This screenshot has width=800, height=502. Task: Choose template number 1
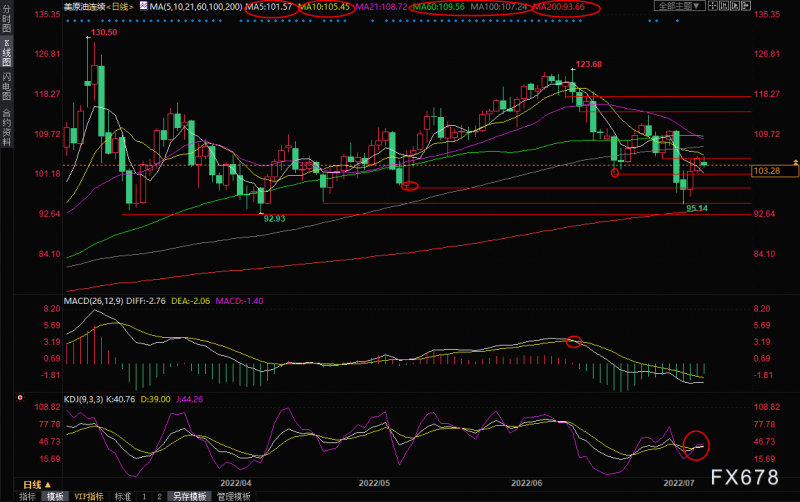tap(144, 496)
